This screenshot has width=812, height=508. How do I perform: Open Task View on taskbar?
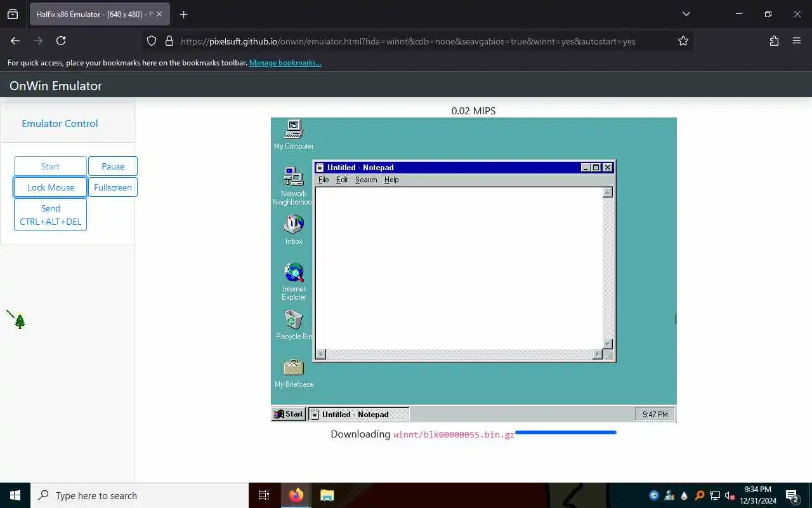pos(264,495)
